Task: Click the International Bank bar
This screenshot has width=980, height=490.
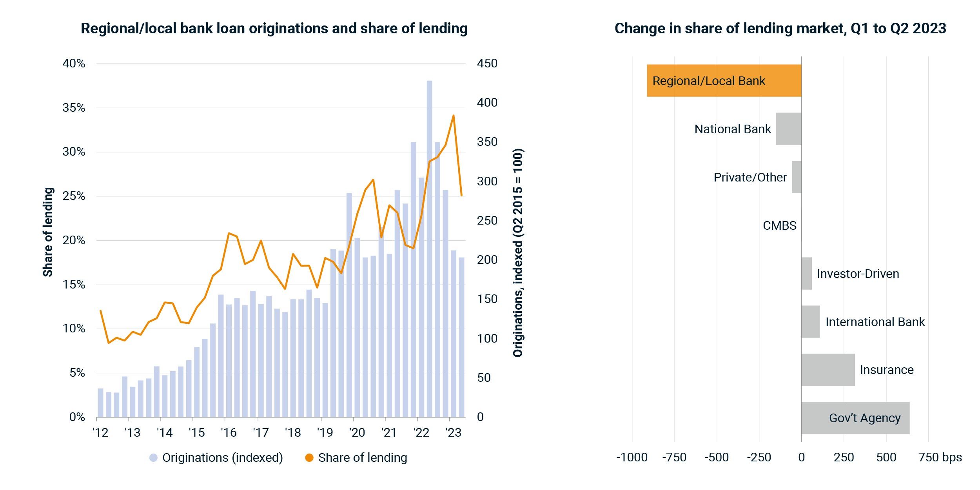Action: [810, 322]
